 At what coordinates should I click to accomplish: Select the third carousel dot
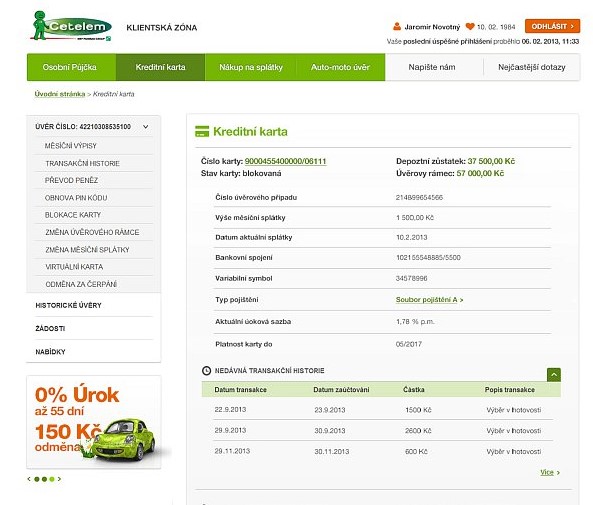pyautogui.click(x=52, y=479)
